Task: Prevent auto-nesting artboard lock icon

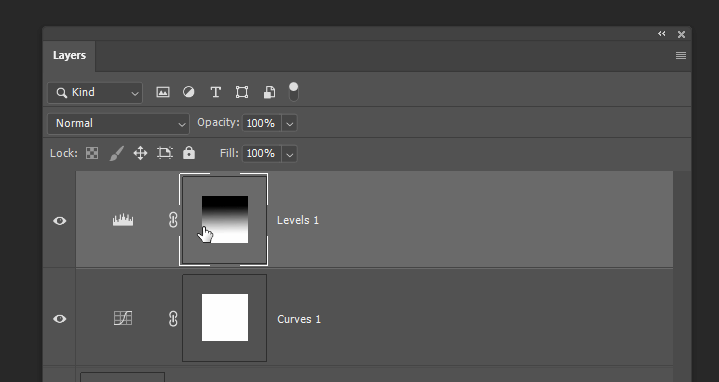Action: [165, 153]
